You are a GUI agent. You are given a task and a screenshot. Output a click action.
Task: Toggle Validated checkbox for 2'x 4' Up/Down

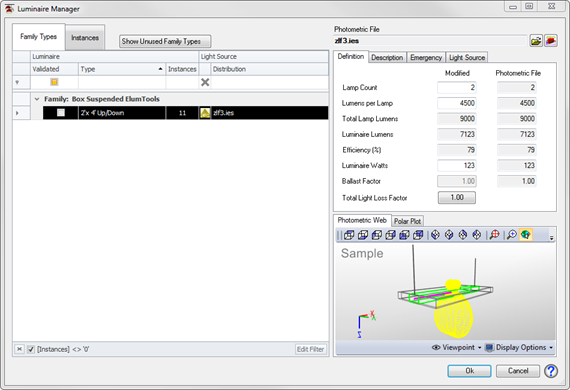coord(61,113)
